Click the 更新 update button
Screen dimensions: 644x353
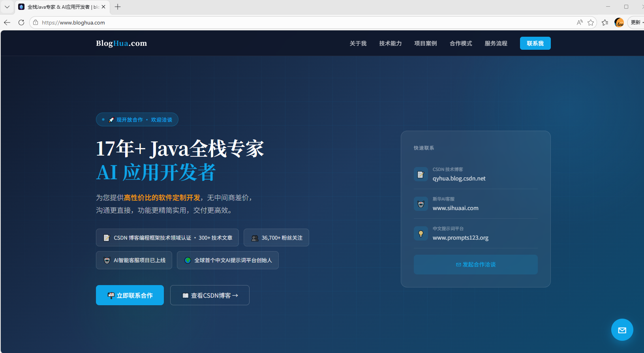pos(636,23)
